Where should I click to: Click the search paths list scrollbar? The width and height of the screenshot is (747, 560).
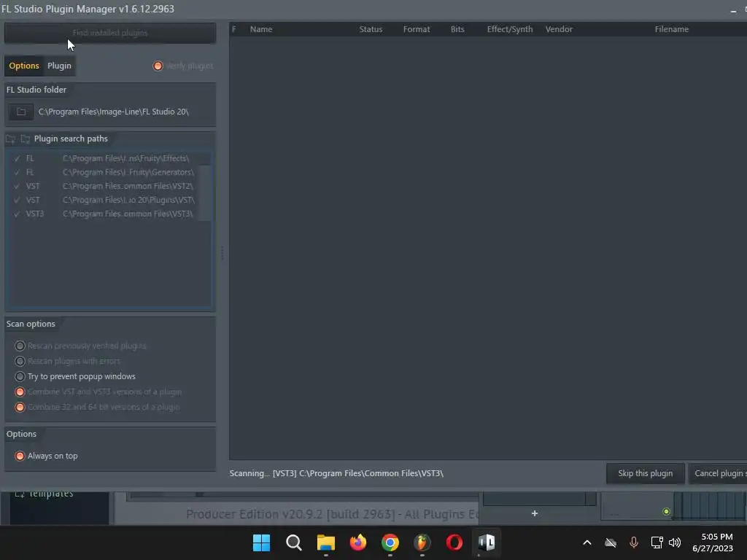(205, 192)
